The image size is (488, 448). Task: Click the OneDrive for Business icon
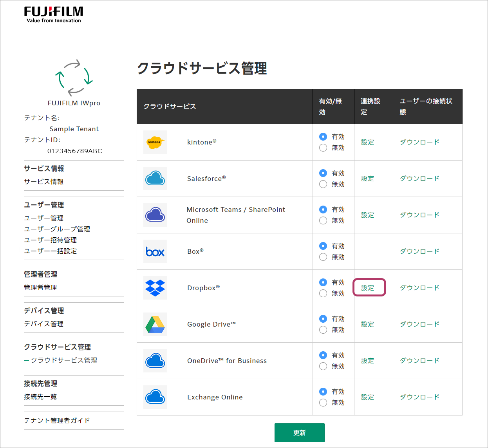(x=155, y=361)
